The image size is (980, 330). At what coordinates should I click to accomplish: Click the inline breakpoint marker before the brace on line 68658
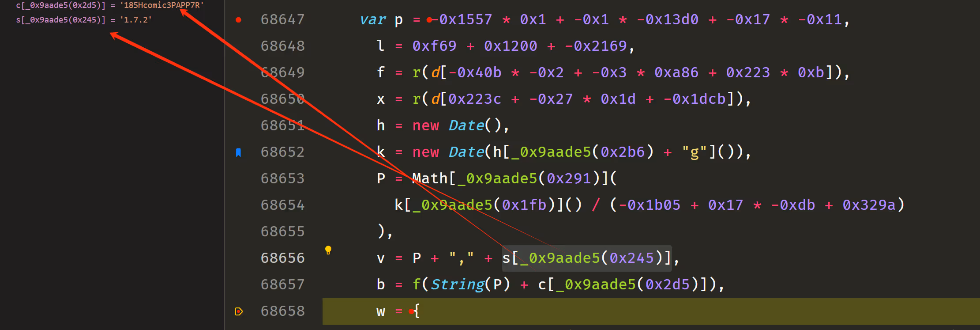[x=411, y=311]
